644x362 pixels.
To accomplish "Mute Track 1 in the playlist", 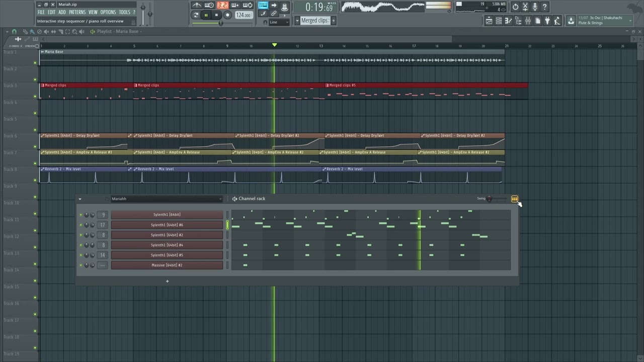I will click(x=35, y=63).
